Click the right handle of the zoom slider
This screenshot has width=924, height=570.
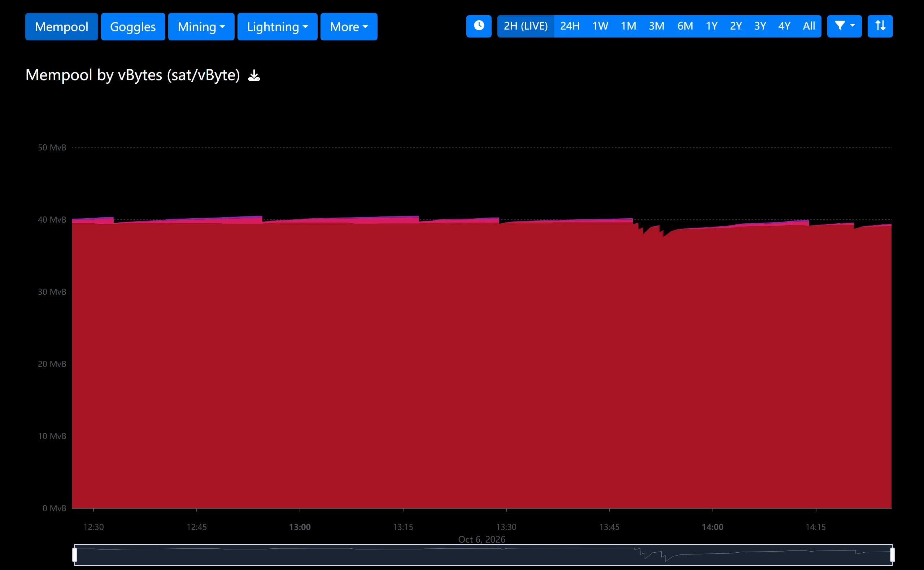pyautogui.click(x=892, y=555)
